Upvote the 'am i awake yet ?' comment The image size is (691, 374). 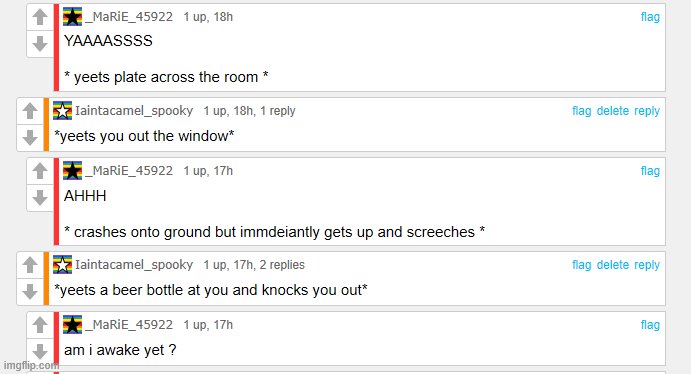click(x=40, y=325)
